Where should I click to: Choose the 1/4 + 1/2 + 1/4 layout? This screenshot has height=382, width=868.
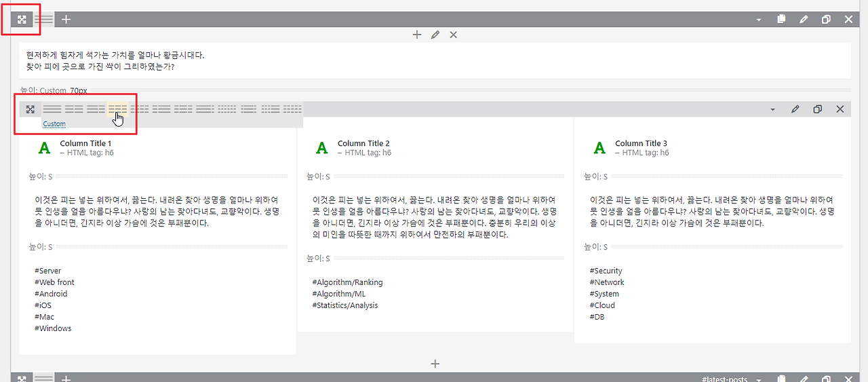click(183, 109)
